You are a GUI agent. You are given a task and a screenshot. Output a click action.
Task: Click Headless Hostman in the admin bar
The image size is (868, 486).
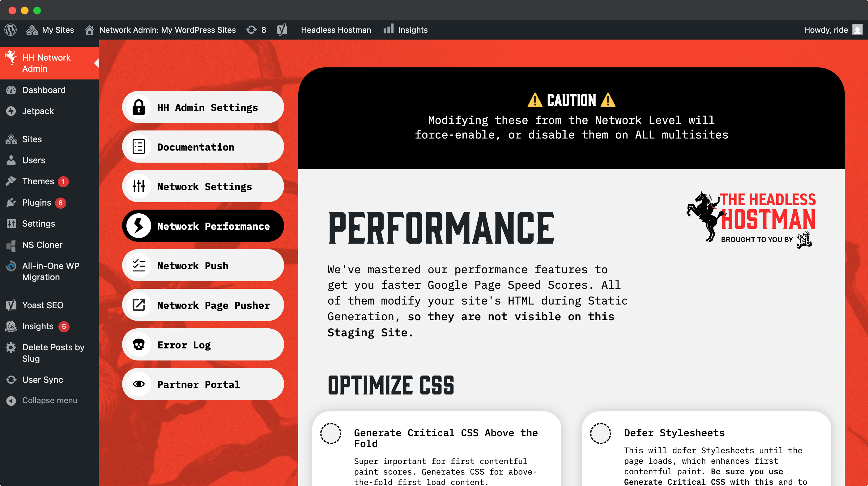pyautogui.click(x=336, y=30)
